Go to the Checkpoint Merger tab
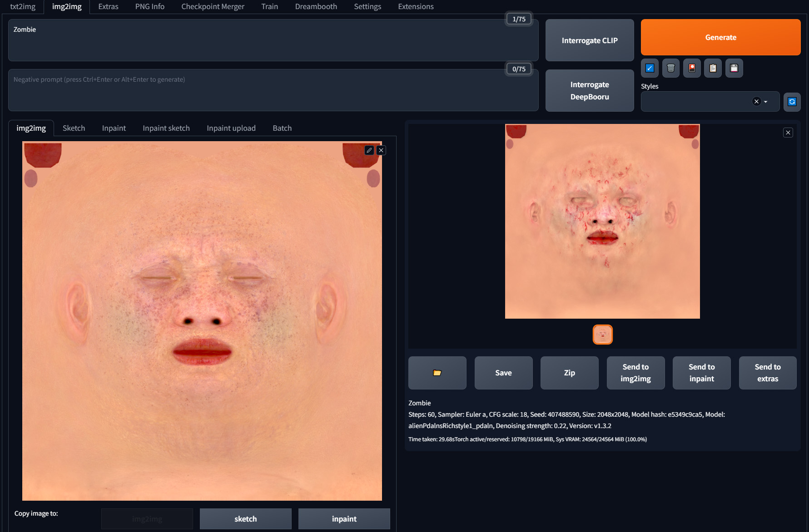This screenshot has height=532, width=809. point(213,6)
